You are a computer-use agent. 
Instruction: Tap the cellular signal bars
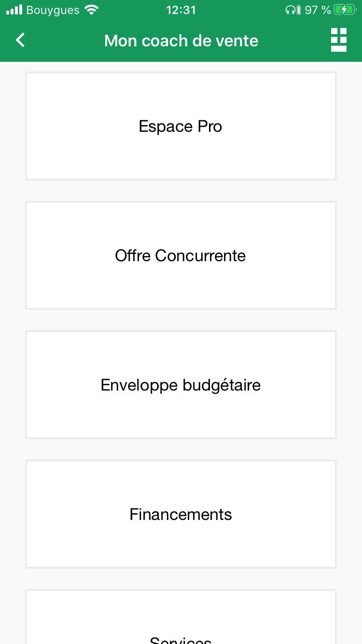(14, 10)
